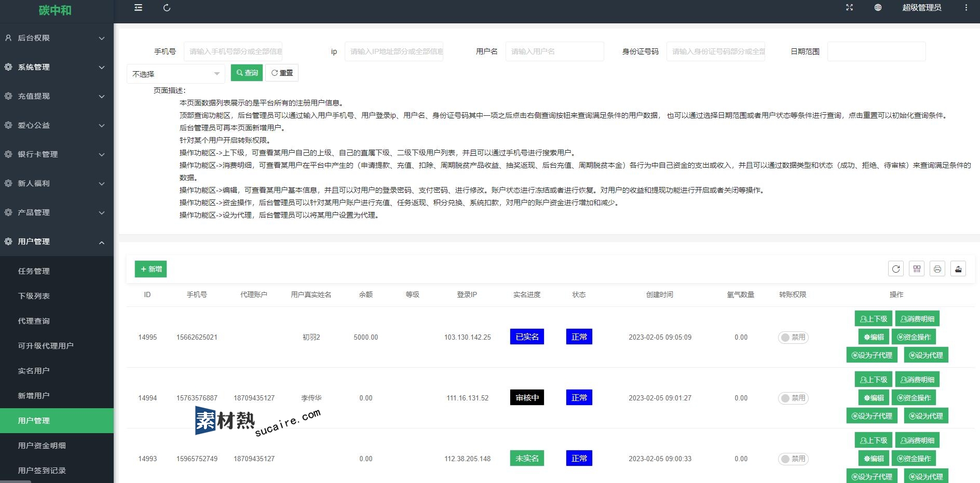Click the 审核中 badge for user 14994
This screenshot has height=483, width=980.
(x=527, y=397)
